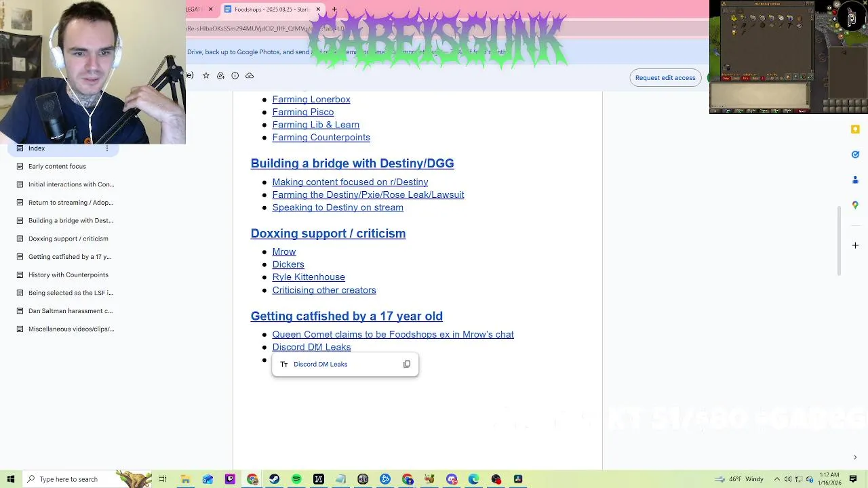
Task: Open the Criticising other creators link
Action: pyautogui.click(x=324, y=290)
